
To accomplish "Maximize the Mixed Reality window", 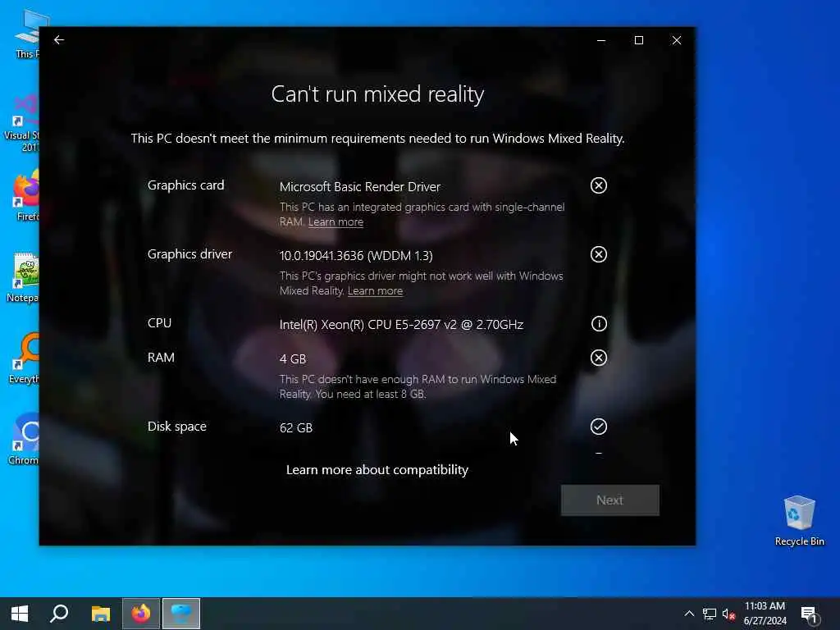I will tap(638, 40).
